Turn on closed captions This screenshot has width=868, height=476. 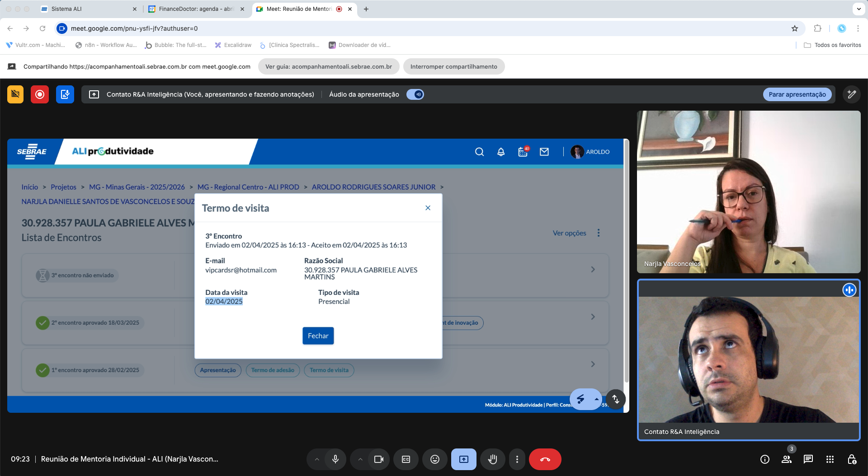406,459
